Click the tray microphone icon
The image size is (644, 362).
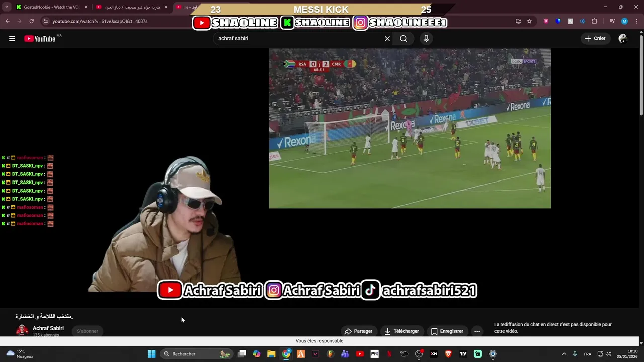click(x=575, y=354)
